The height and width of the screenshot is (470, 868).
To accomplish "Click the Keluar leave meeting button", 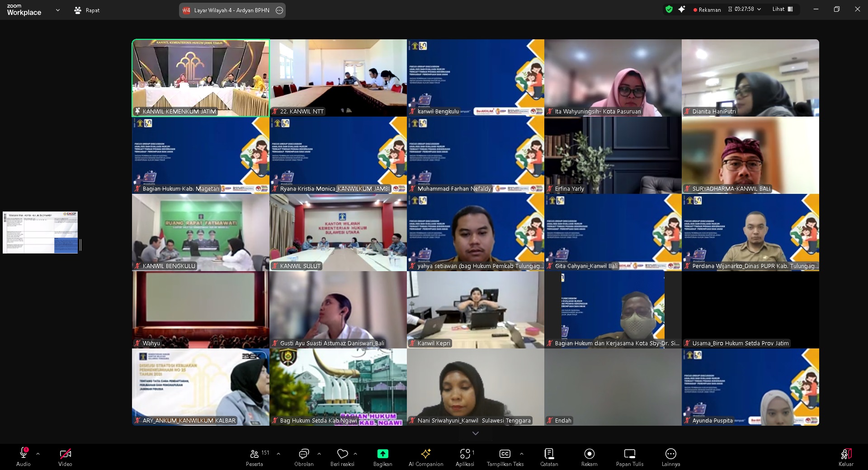I will coord(846,456).
